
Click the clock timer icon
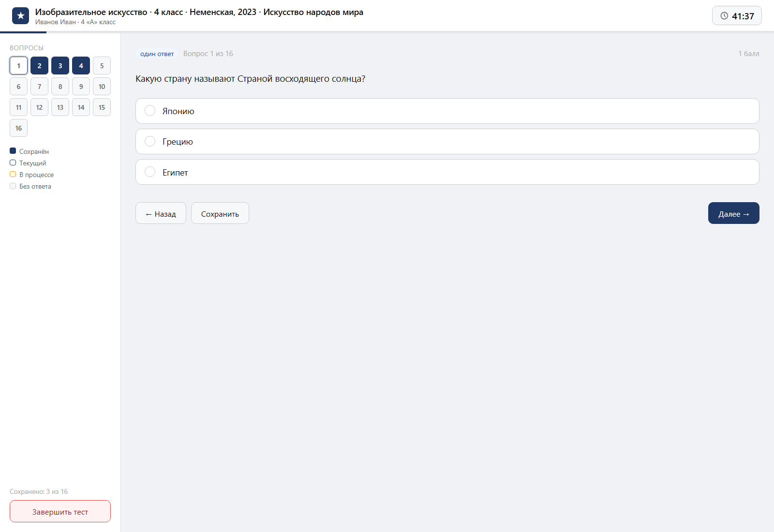click(724, 16)
